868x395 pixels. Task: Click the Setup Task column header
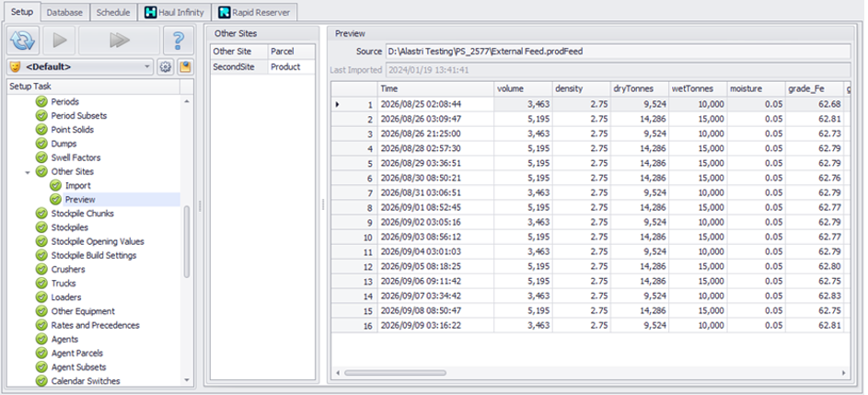(93, 87)
